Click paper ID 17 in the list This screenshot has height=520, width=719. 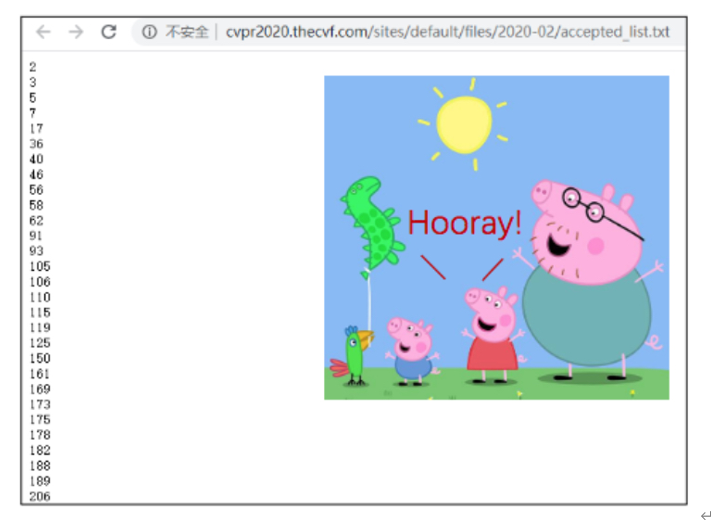(36, 128)
